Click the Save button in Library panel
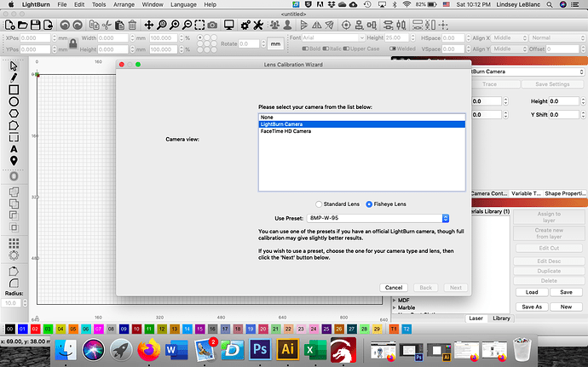 [566, 292]
